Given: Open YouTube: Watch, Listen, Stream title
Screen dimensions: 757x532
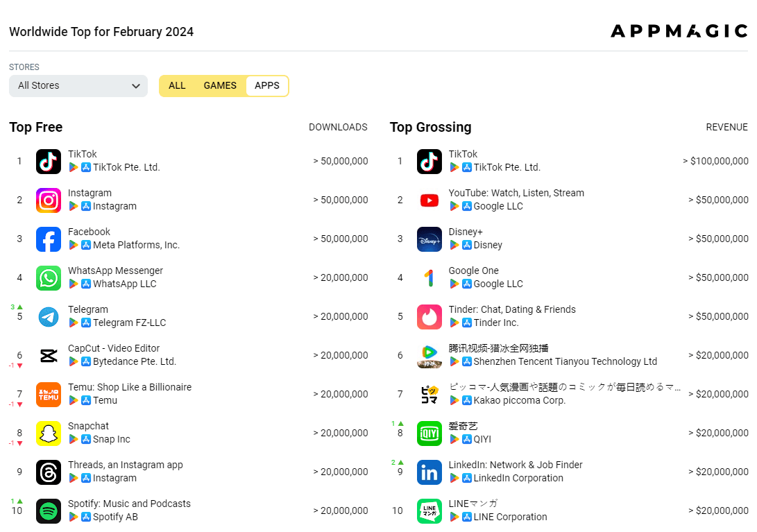Looking at the screenshot, I should 516,193.
